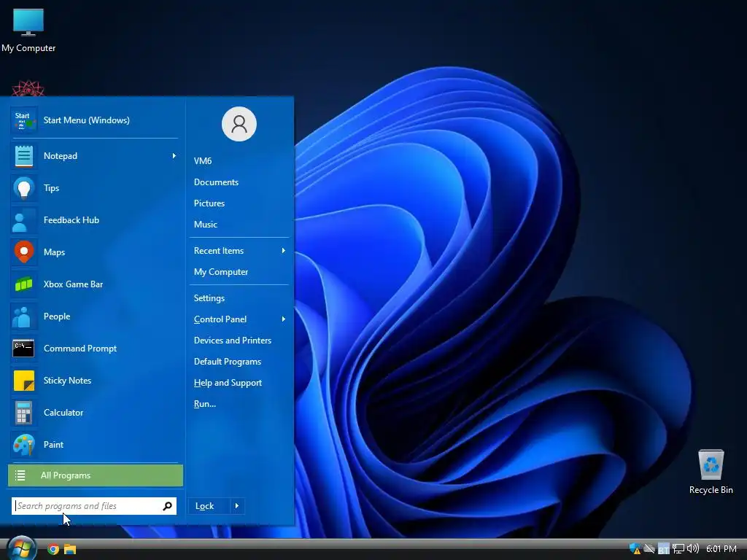Click the OneDrive cloud tray icon
The image size is (747, 560).
[649, 548]
